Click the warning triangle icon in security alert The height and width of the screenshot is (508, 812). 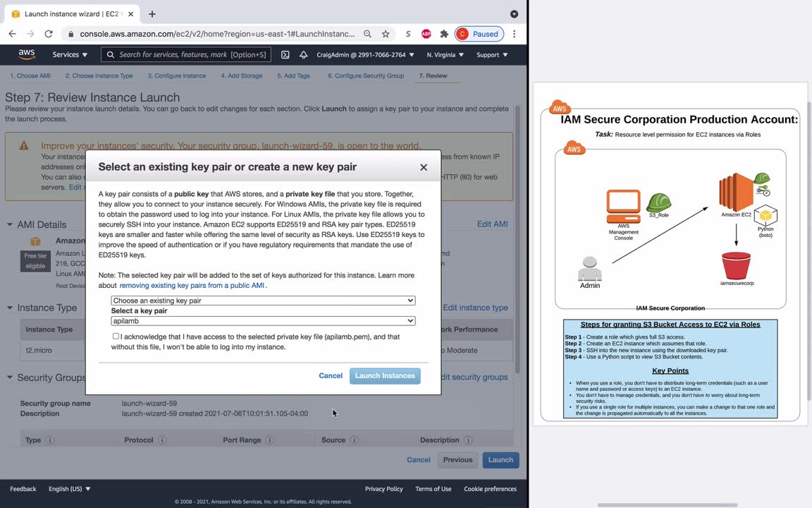tap(24, 145)
